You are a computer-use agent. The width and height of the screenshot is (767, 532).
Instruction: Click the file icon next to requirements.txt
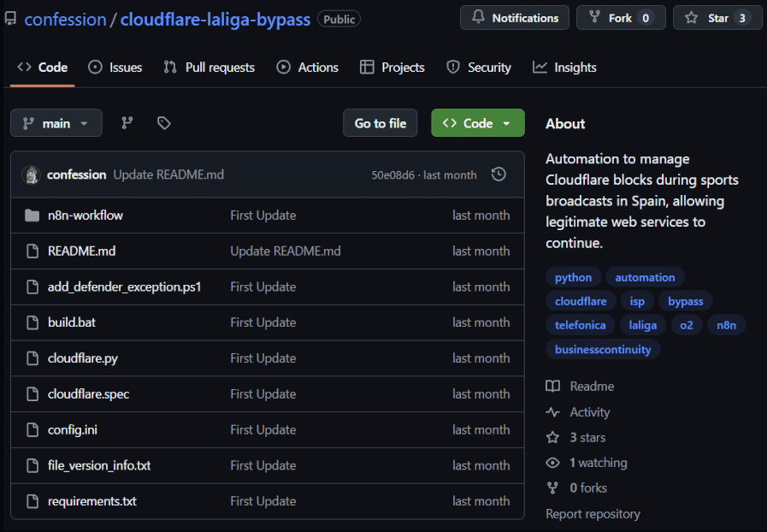click(32, 501)
